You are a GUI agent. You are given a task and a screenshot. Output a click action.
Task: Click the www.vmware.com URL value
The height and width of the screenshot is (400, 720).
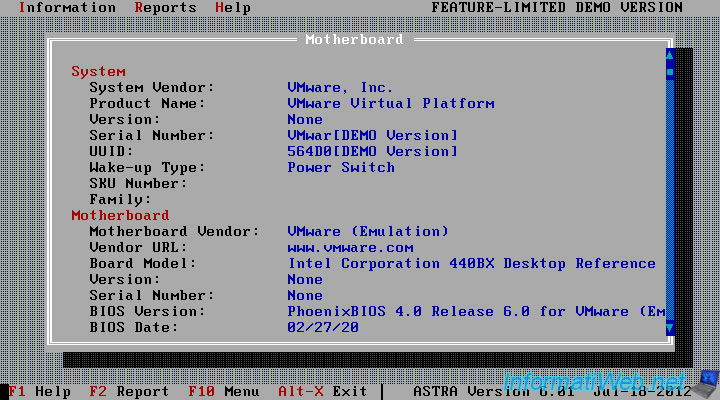coord(350,248)
